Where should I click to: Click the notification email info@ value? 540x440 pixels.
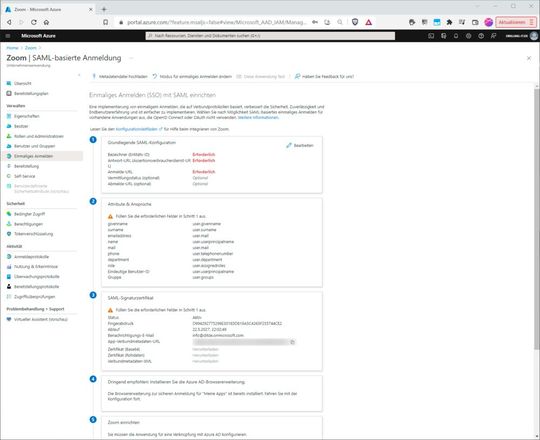pyautogui.click(x=218, y=335)
